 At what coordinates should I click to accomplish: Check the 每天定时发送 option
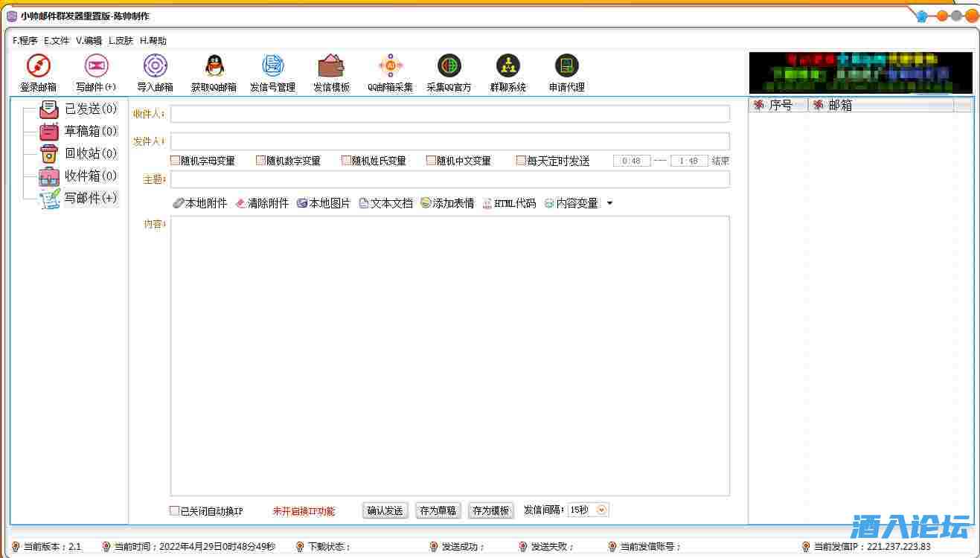521,159
